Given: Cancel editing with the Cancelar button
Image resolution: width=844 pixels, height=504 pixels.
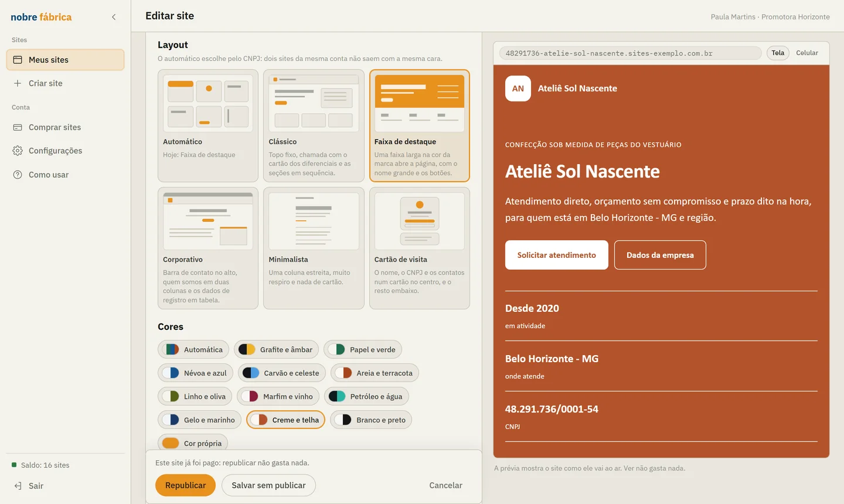Looking at the screenshot, I should [x=446, y=485].
